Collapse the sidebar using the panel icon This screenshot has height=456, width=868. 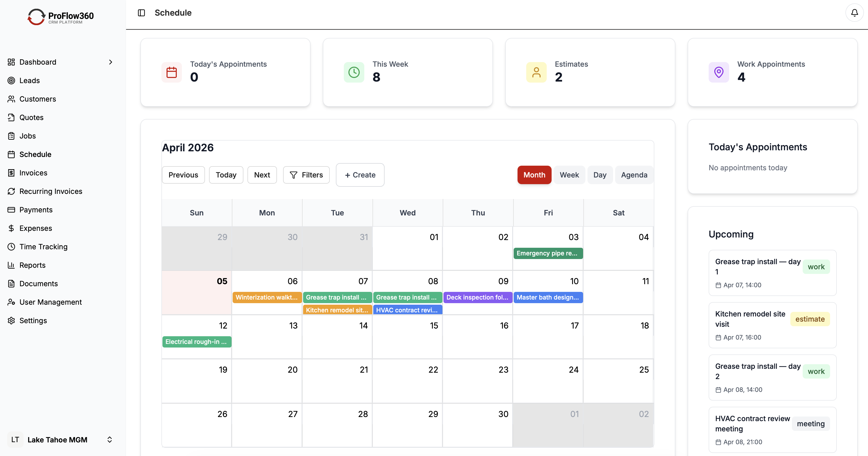pyautogui.click(x=141, y=13)
